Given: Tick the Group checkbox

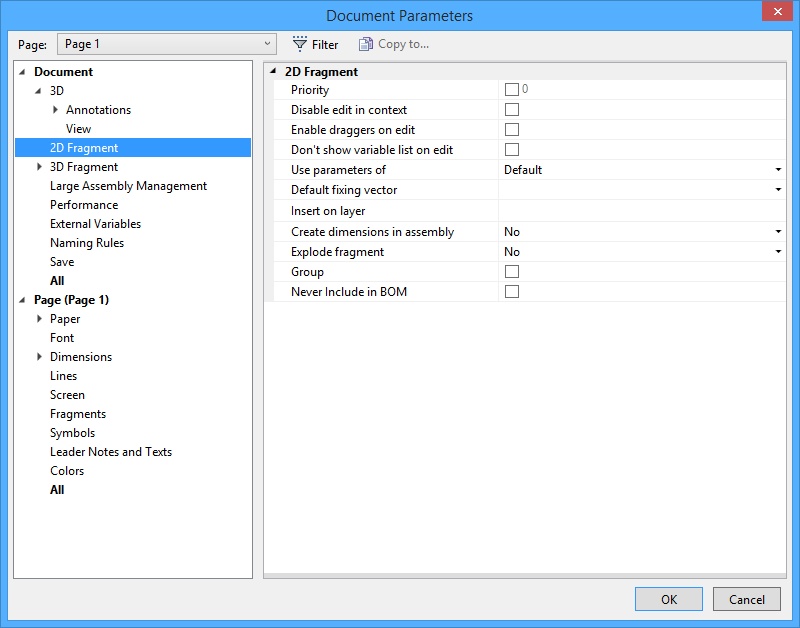Looking at the screenshot, I should click(512, 272).
